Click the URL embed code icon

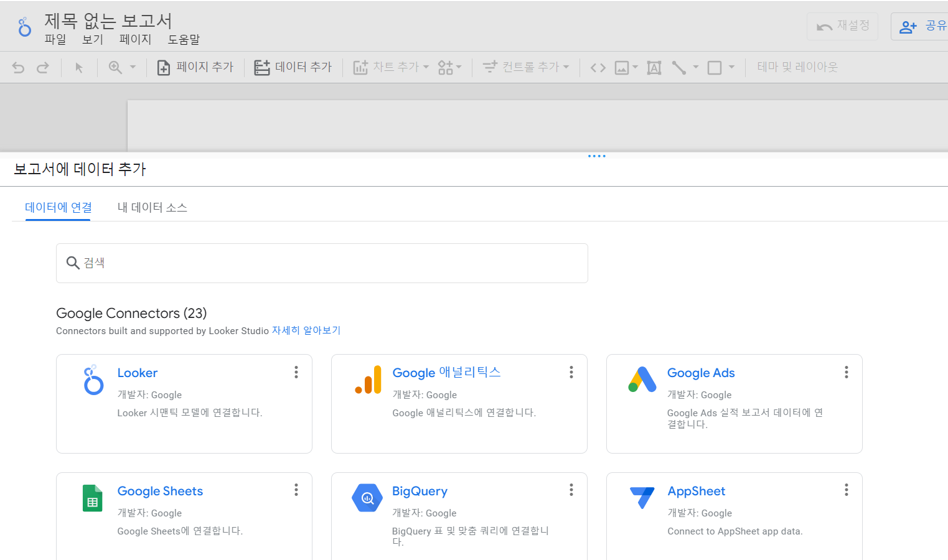(598, 68)
